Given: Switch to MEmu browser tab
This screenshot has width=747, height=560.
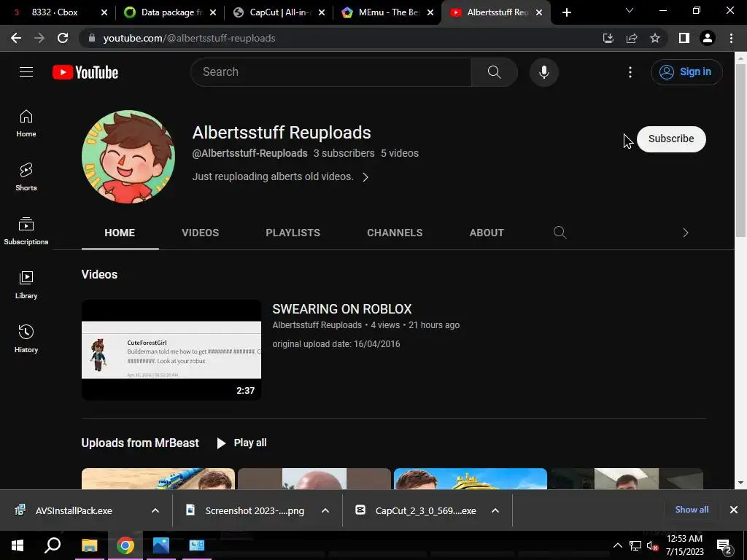Looking at the screenshot, I should click(x=384, y=12).
